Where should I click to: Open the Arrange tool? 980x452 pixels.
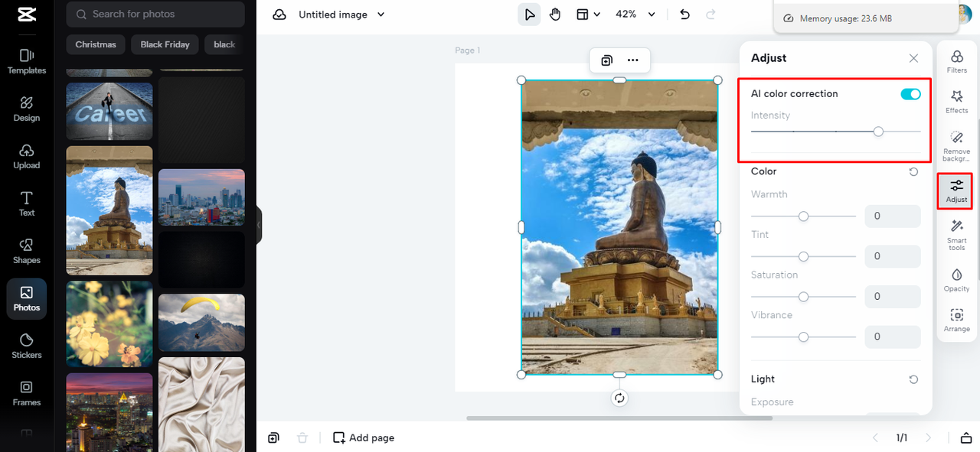click(x=956, y=320)
